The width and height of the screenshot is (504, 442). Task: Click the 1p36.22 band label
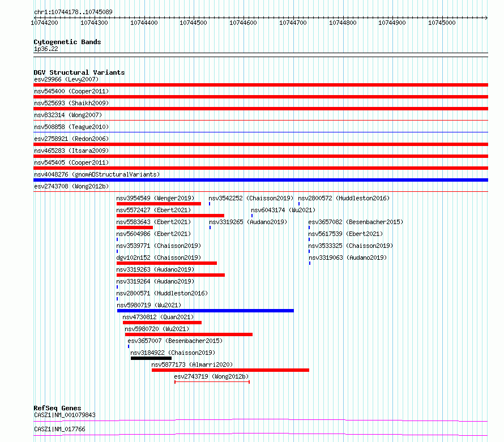coord(46,49)
